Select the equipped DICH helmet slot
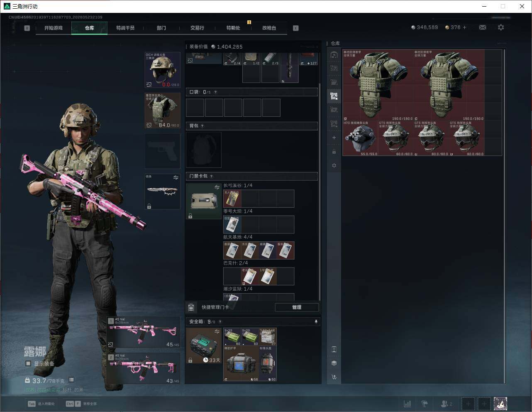The height and width of the screenshot is (412, 532). click(x=163, y=70)
